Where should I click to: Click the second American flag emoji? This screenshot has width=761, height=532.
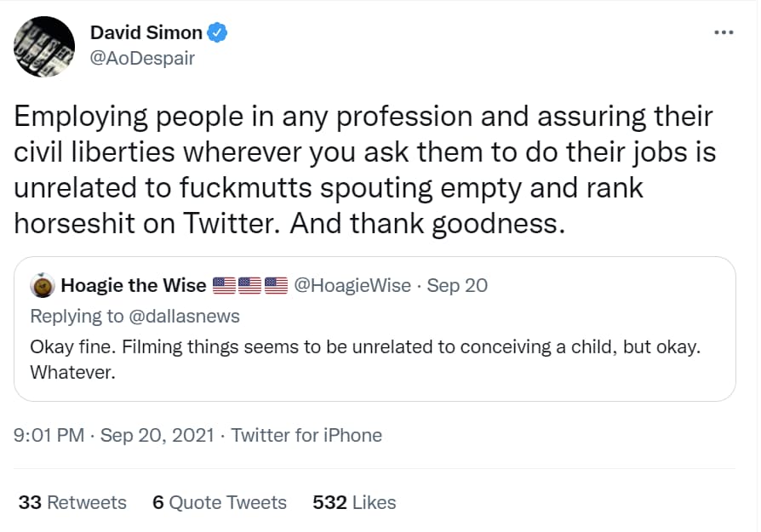point(250,285)
